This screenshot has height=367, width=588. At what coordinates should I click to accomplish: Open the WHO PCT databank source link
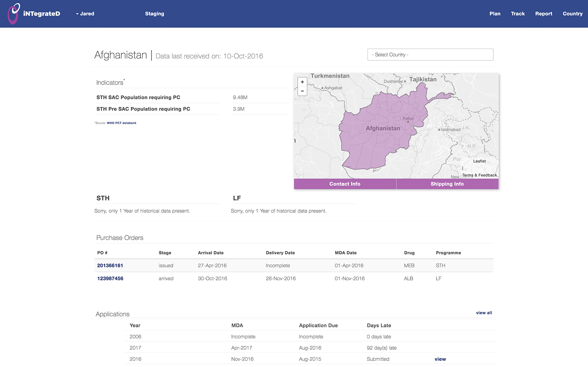[122, 123]
